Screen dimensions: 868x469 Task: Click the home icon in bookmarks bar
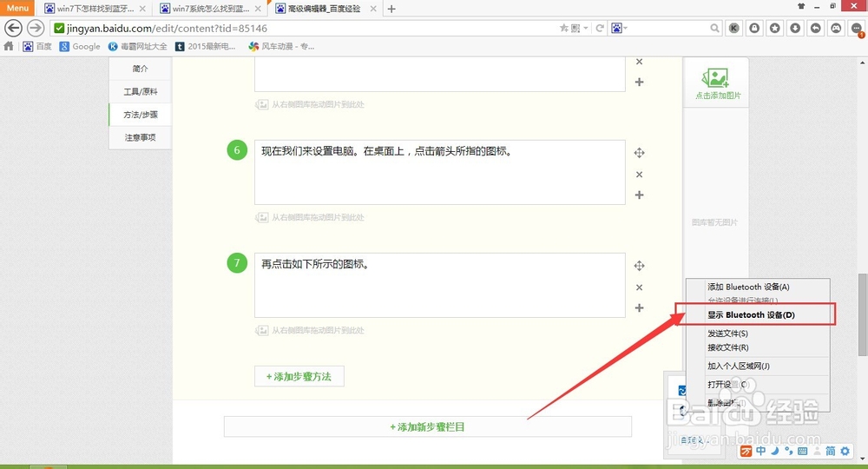[x=9, y=46]
